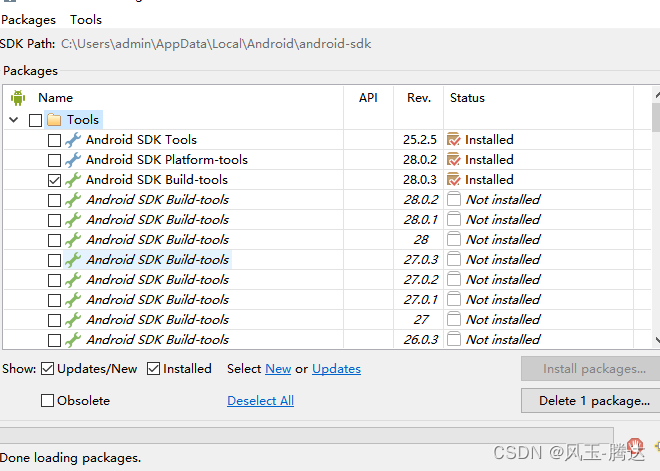Viewport: 660px width, 471px height.
Task: Click scrollbar up arrow of package list
Action: [x=657, y=95]
